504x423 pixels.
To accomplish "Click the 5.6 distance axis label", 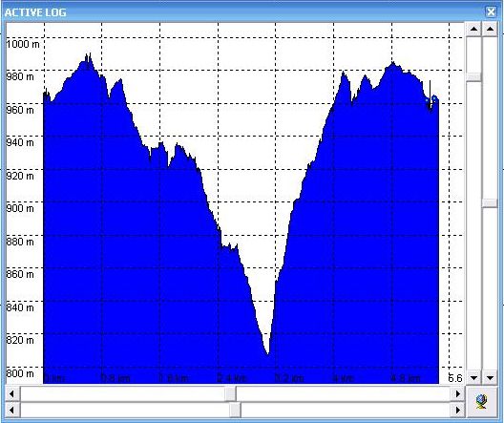I will (455, 378).
